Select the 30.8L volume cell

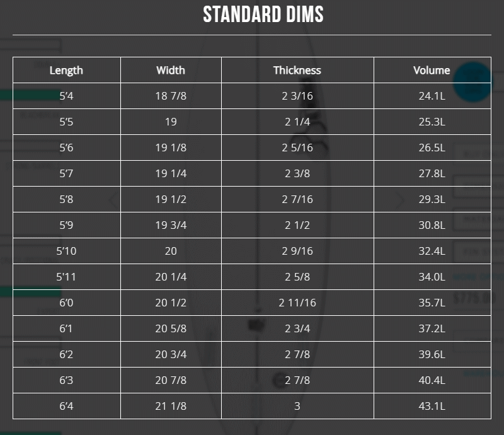click(x=432, y=225)
